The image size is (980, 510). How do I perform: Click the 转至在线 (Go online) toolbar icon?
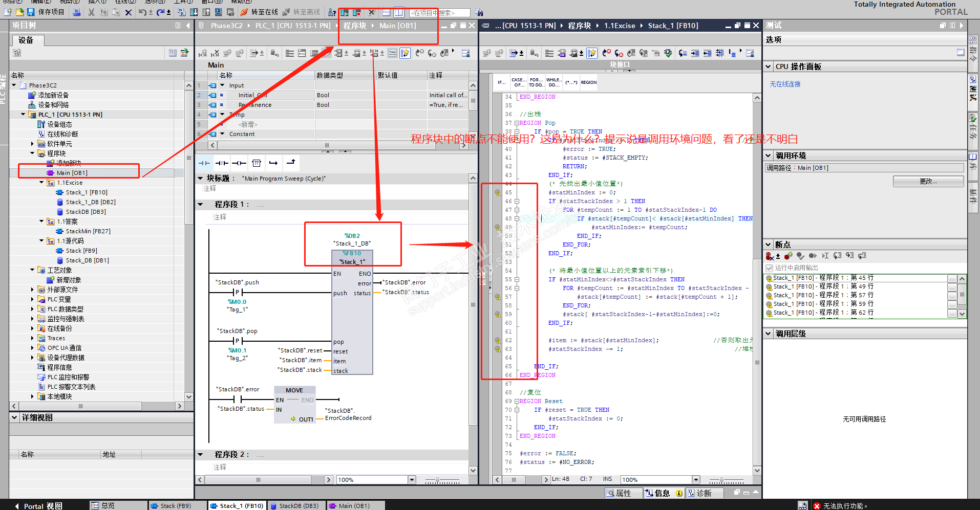click(245, 12)
